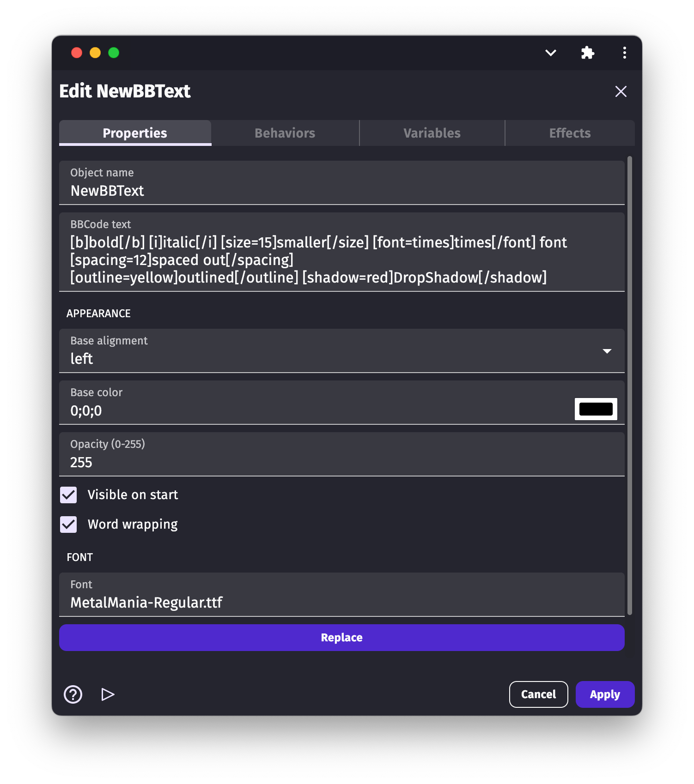Close the Edit NewBBText dialog
This screenshot has height=784, width=694.
coord(621,91)
